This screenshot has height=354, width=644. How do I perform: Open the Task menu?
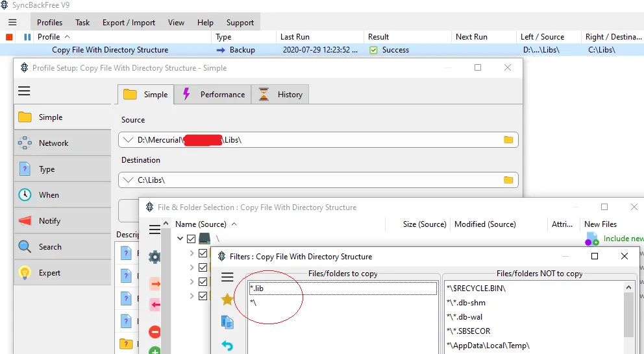pyautogui.click(x=82, y=23)
